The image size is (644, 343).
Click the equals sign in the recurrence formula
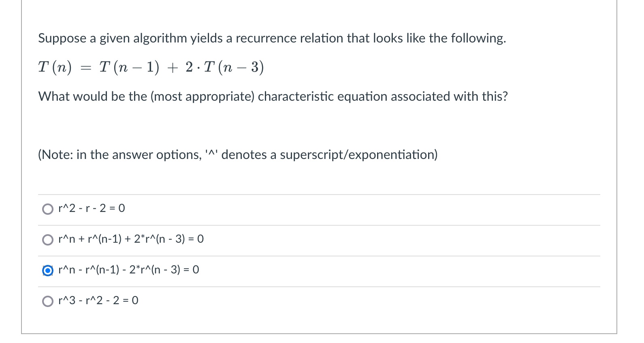[x=85, y=68]
